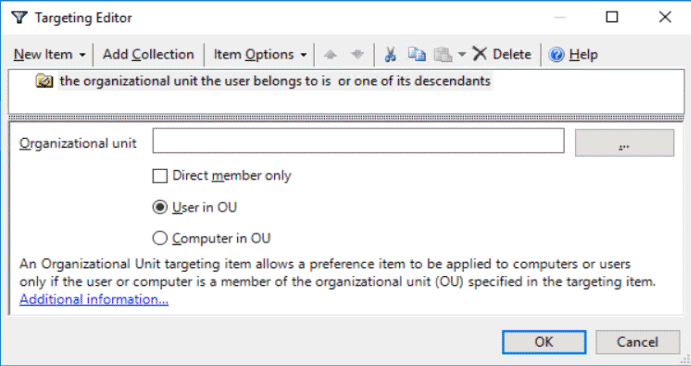Click the funnel icon in title bar
691x366 pixels.
point(19,18)
